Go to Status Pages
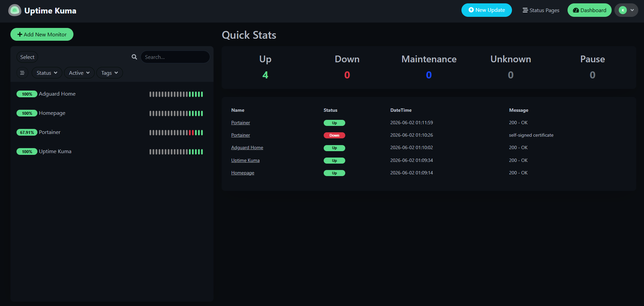The image size is (644, 306). tap(541, 10)
